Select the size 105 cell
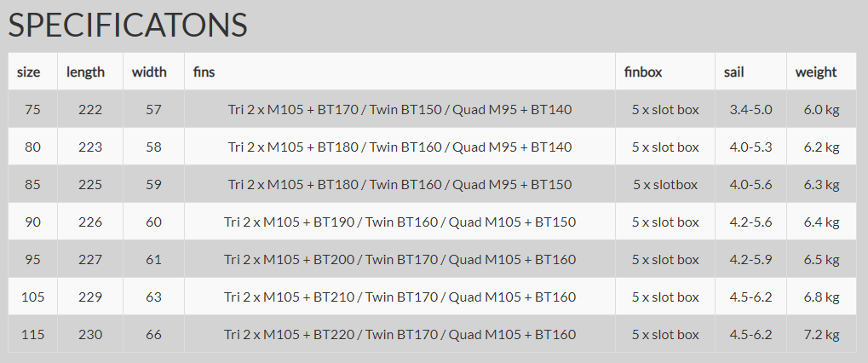Viewport: 868px width, 363px height. pyautogui.click(x=32, y=297)
